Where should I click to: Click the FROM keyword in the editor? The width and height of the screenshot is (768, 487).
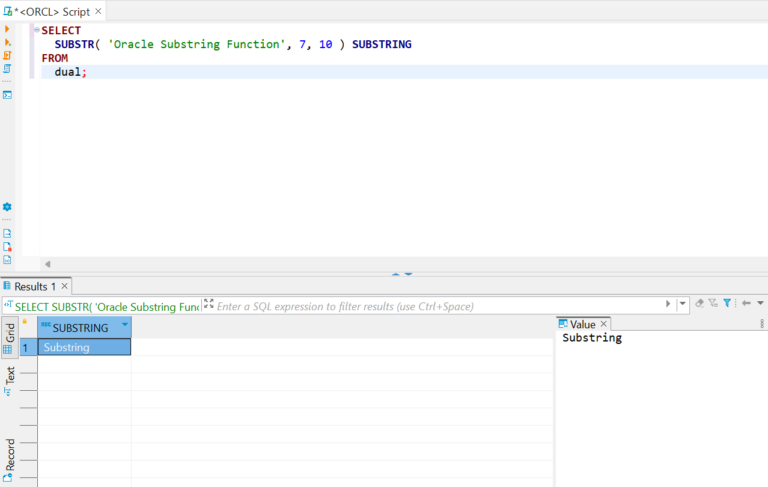tap(55, 58)
